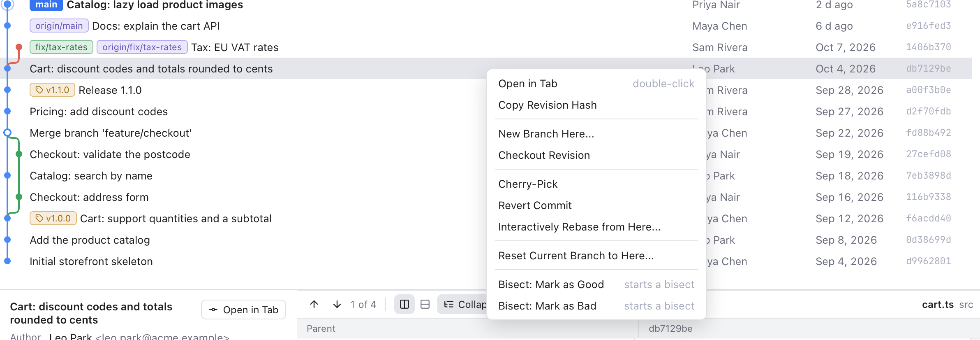Click the Open in Tab button in the details pane
The width and height of the screenshot is (980, 340).
(243, 310)
